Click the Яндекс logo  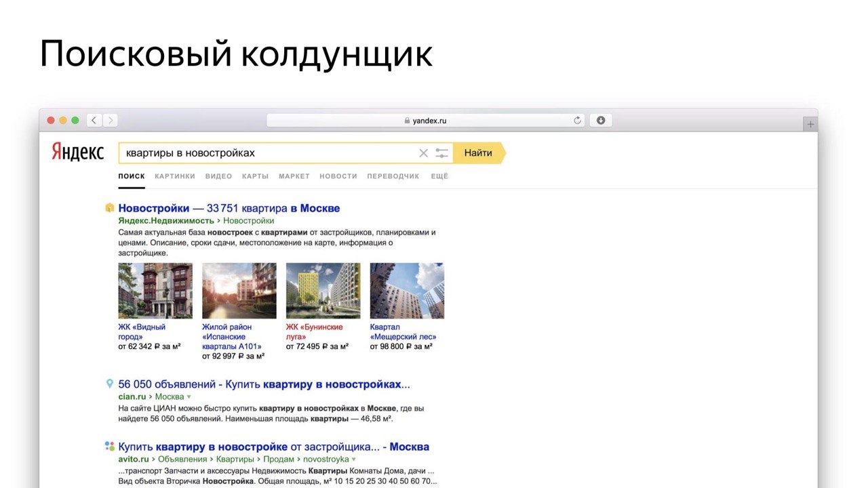click(x=78, y=152)
